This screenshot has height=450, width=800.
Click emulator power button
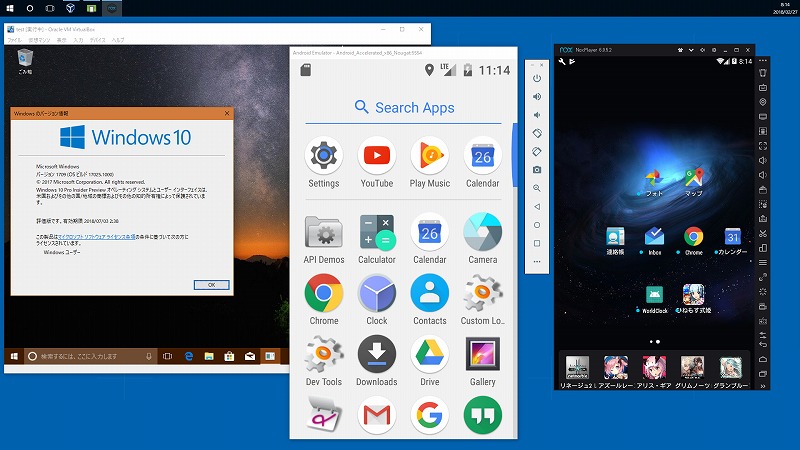(537, 78)
